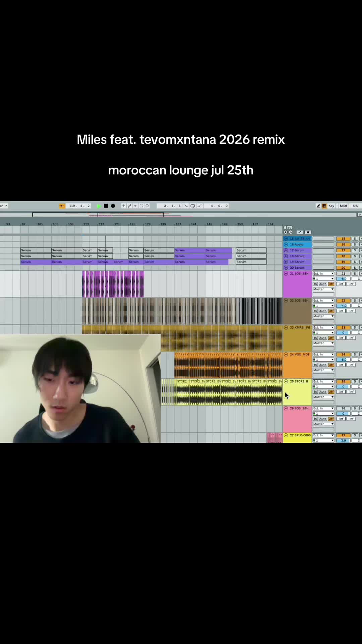The width and height of the screenshot is (362, 644).
Task: Set monitor to Auto on track 24
Action: click(323, 365)
